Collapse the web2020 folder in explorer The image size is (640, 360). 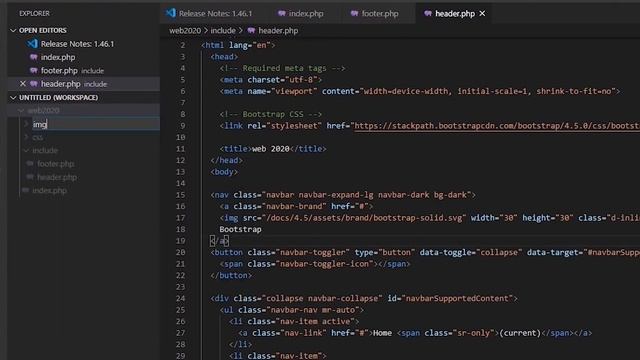[20, 111]
